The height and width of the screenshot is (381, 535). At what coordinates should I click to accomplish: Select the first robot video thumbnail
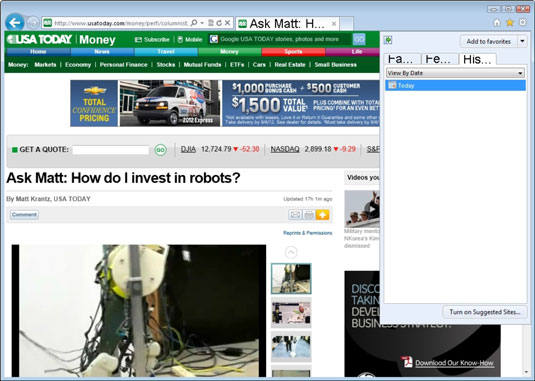(x=291, y=279)
